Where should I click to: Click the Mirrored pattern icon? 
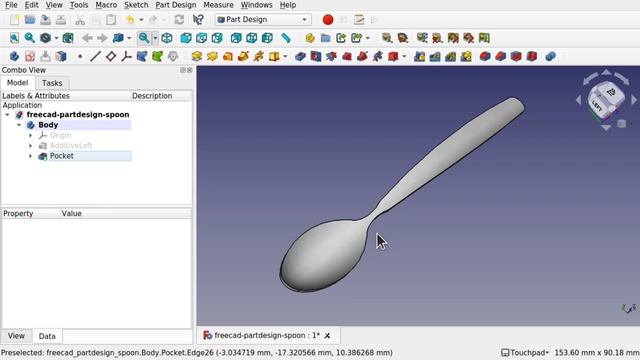[x=420, y=56]
